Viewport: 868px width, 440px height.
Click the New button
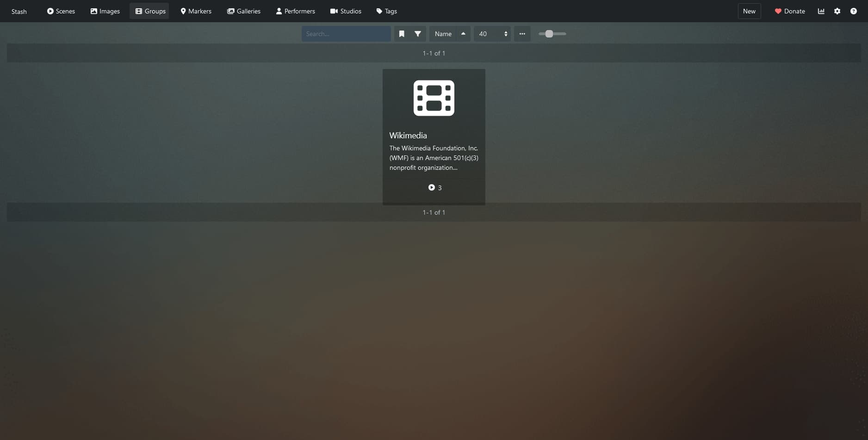click(x=749, y=11)
